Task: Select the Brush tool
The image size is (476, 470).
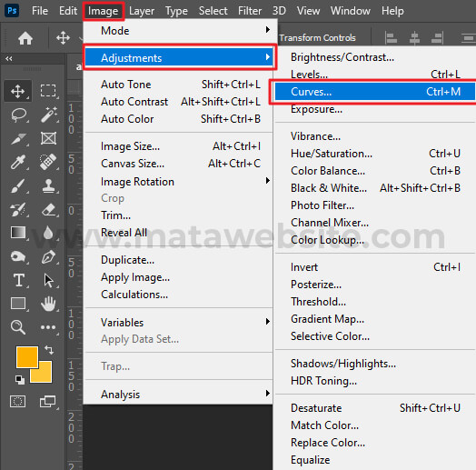Action: [x=17, y=185]
